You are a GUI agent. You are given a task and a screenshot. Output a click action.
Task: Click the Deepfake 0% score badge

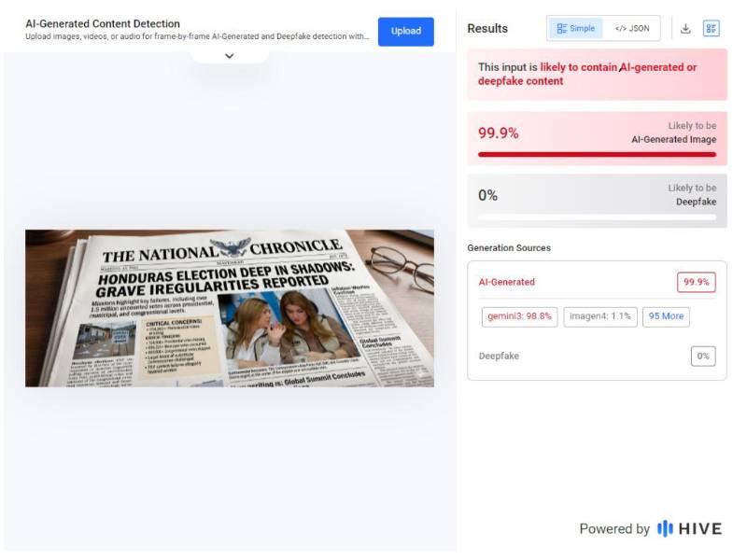(x=703, y=357)
